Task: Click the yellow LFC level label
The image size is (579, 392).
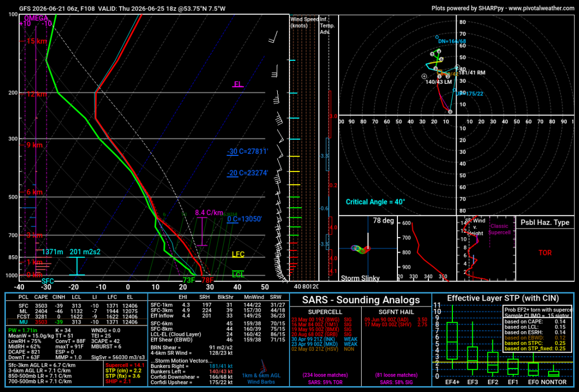Action: pyautogui.click(x=238, y=254)
